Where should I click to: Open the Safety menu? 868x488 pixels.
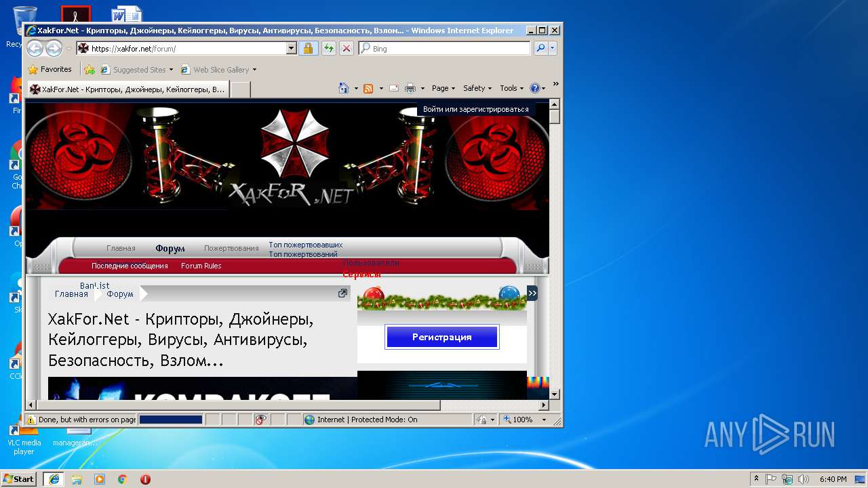477,88
